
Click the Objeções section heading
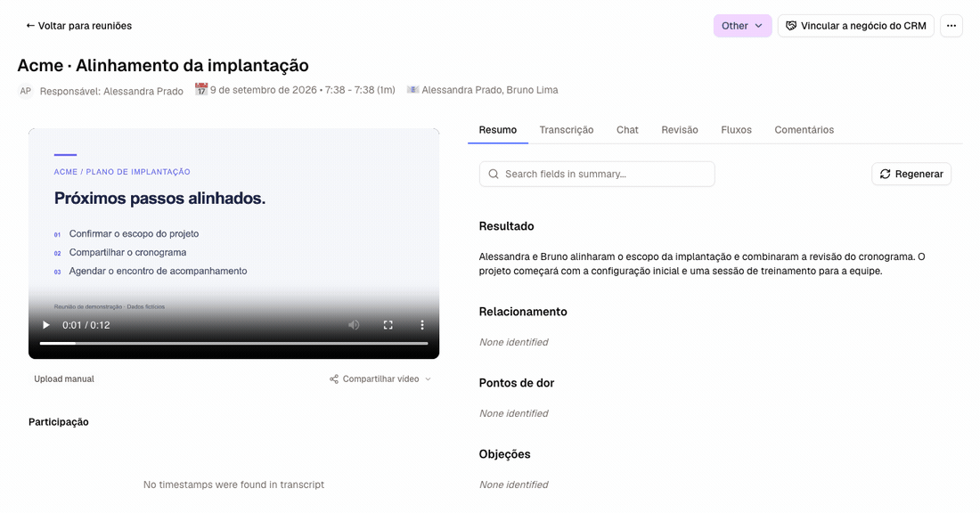pos(504,454)
